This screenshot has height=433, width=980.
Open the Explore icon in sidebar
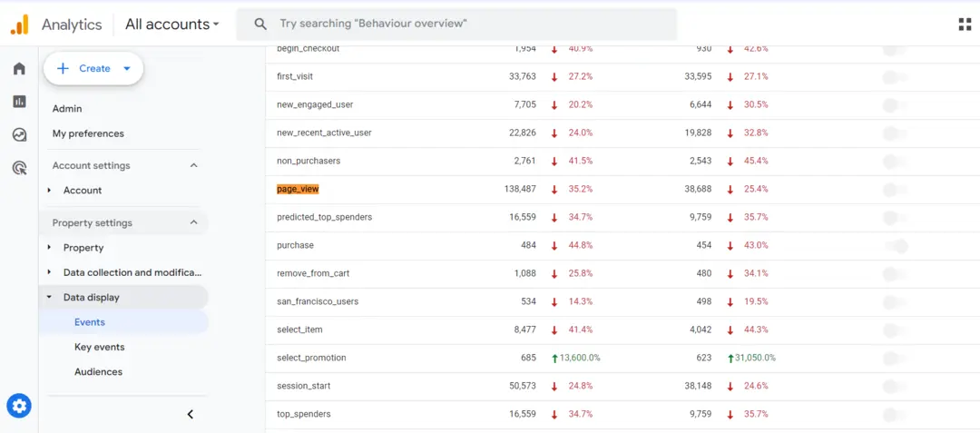[19, 134]
